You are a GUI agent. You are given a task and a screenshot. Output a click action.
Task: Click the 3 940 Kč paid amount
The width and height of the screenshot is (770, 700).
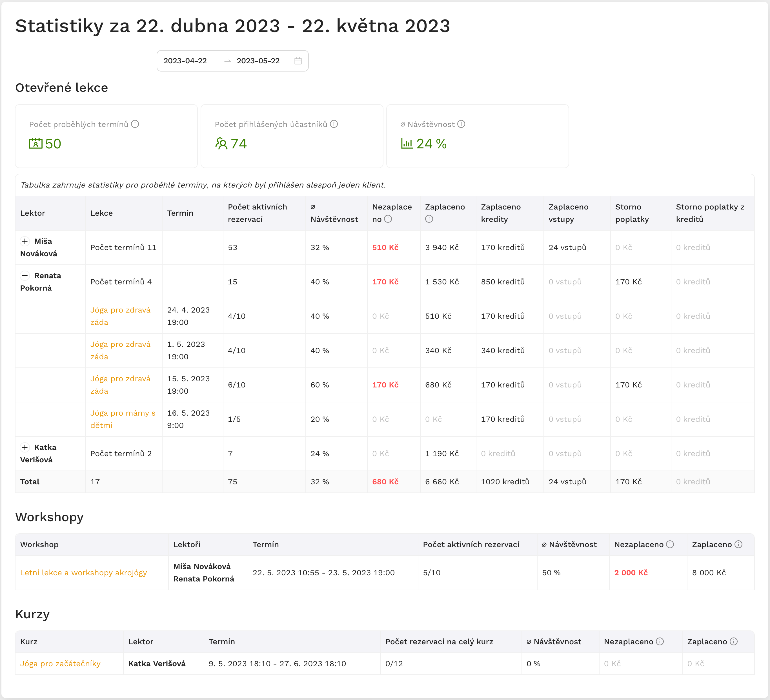pos(442,247)
